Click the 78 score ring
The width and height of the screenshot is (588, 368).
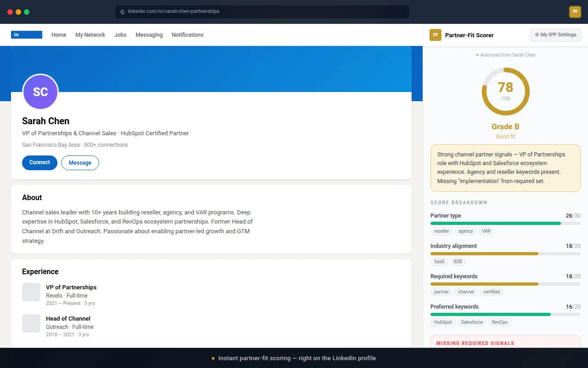point(505,92)
